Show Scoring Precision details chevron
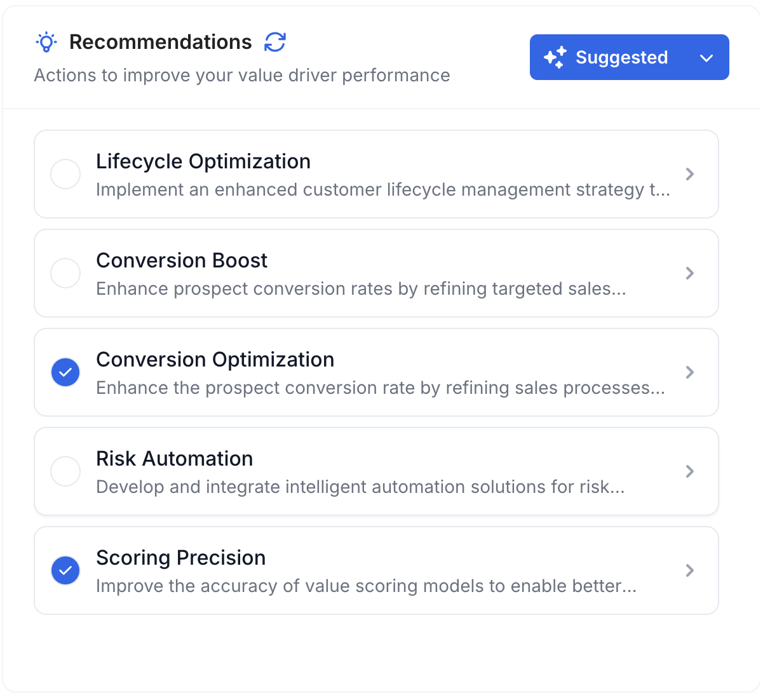 (x=690, y=570)
